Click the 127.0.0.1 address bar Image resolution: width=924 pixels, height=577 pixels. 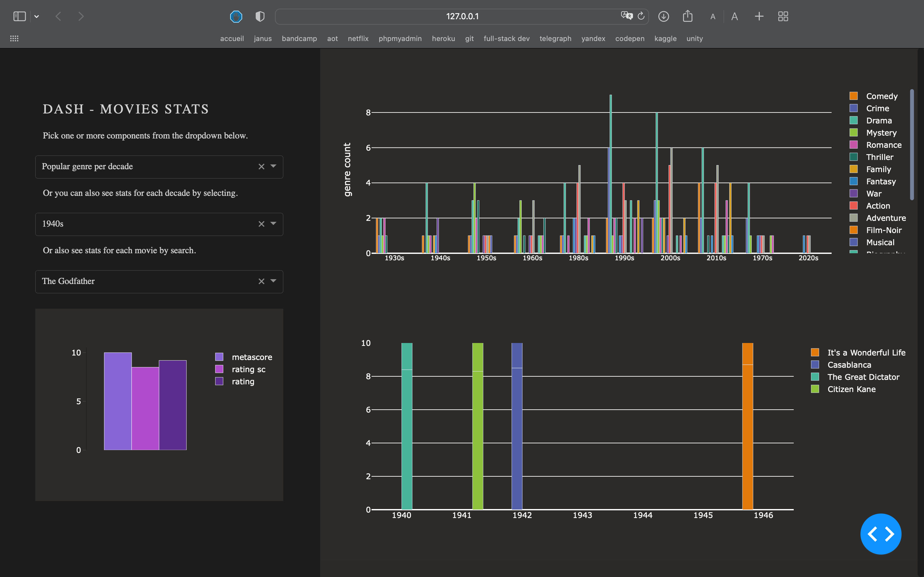coord(462,16)
